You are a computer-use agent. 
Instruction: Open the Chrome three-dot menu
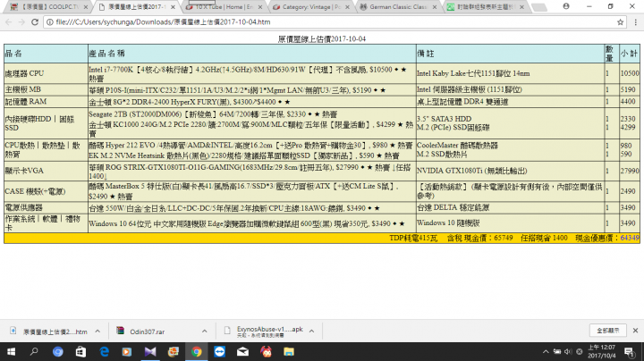coord(636,22)
